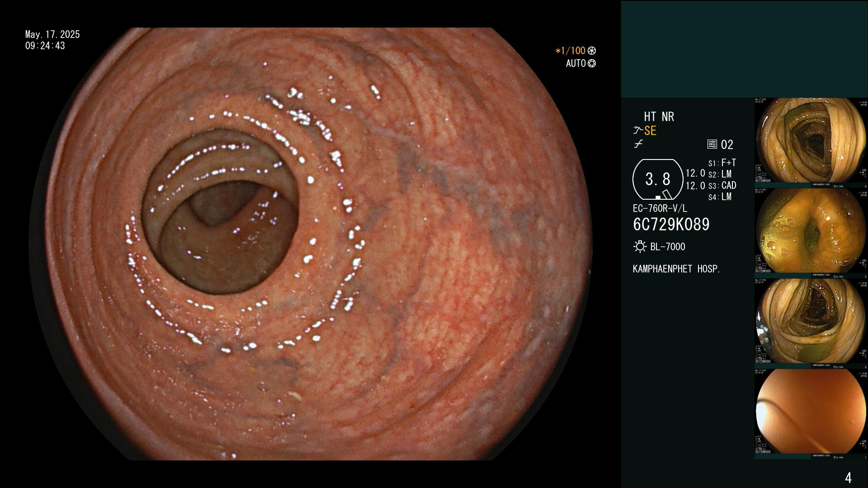Screen dimensions: 868x488
Task: Click the time stamp 09:24:43
Action: (x=45, y=46)
